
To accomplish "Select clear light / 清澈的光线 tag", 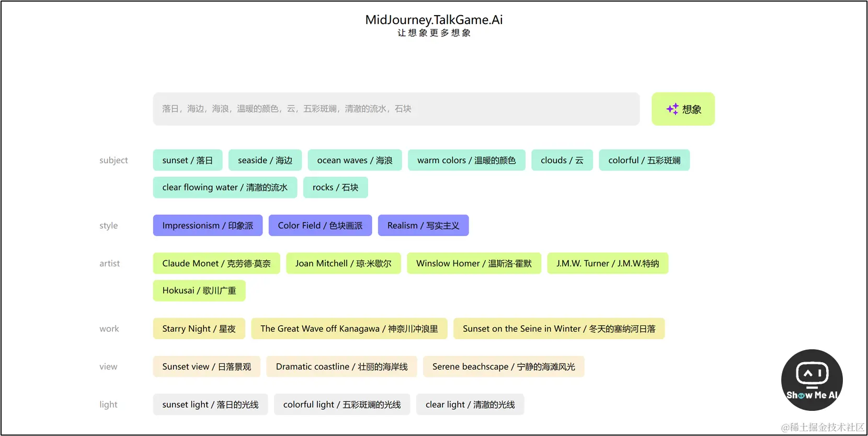I will [x=470, y=405].
